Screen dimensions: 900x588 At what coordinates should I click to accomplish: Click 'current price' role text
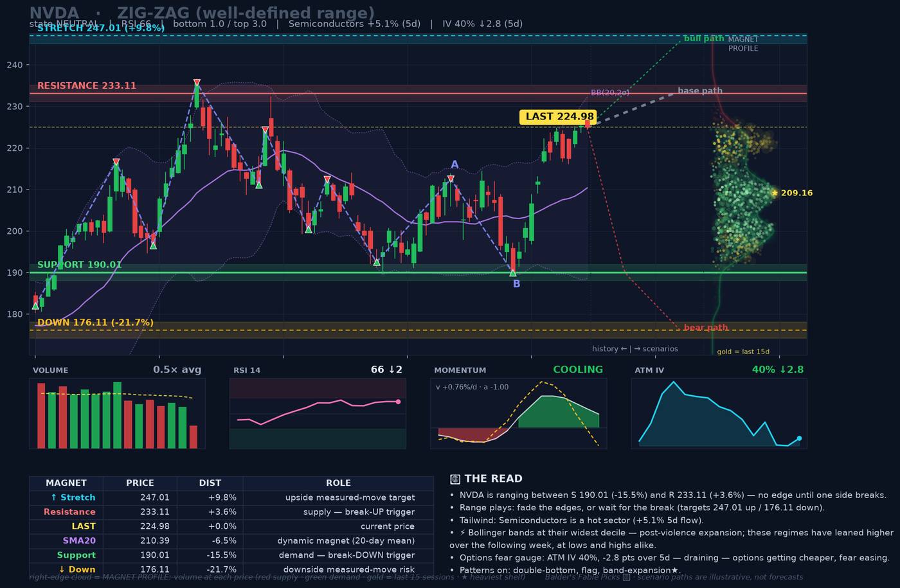pos(388,526)
